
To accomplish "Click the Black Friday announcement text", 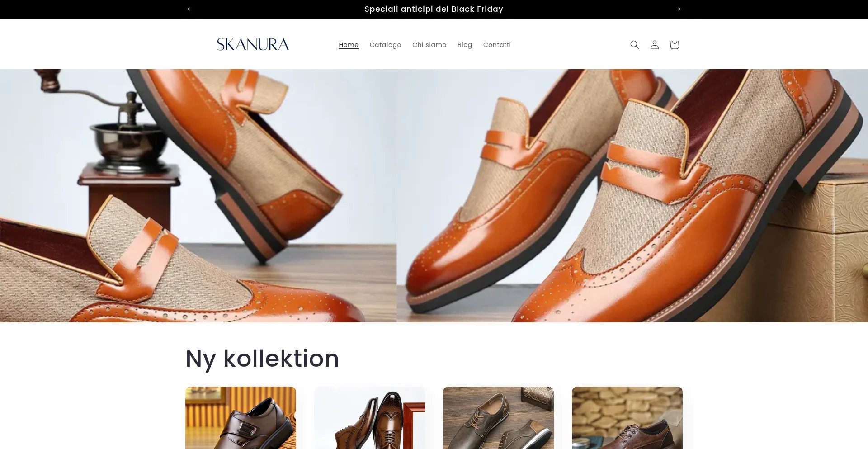I will point(434,9).
